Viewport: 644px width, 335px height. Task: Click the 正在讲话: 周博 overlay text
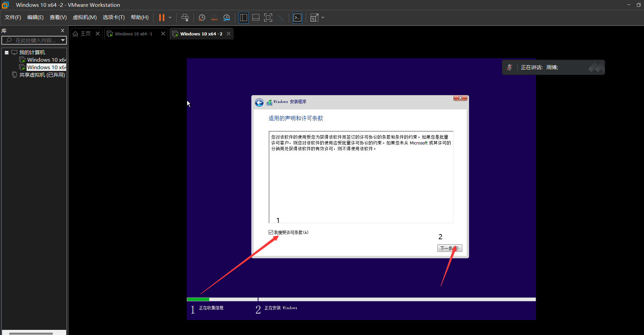(539, 67)
